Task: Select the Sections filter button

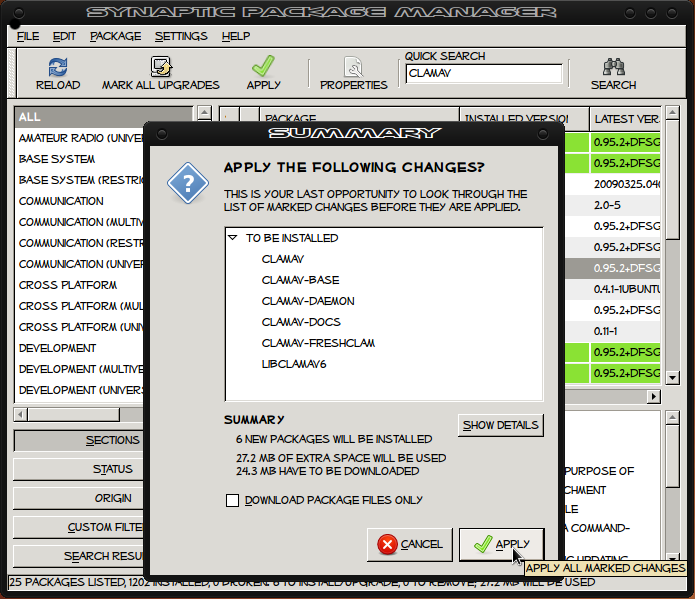Action: coord(79,440)
